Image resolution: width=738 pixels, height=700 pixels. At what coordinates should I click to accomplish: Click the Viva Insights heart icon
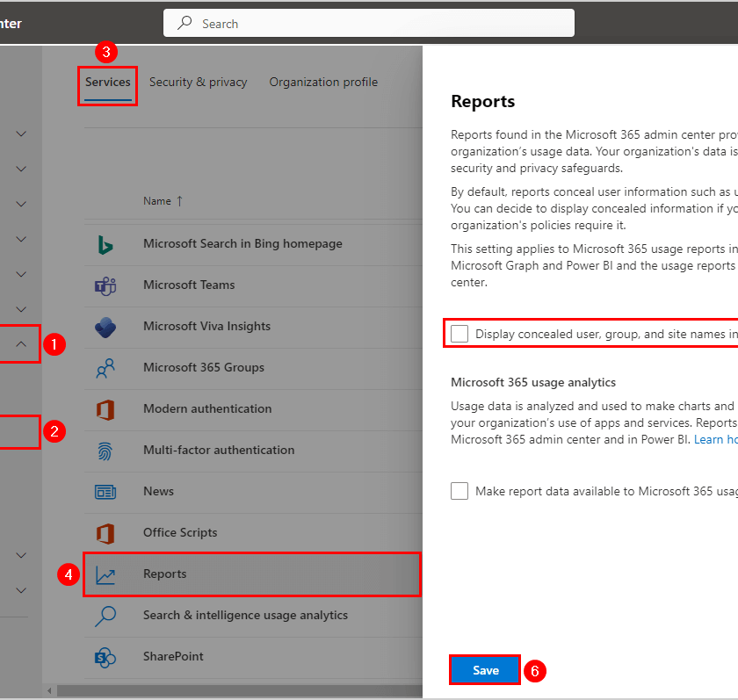click(x=105, y=327)
